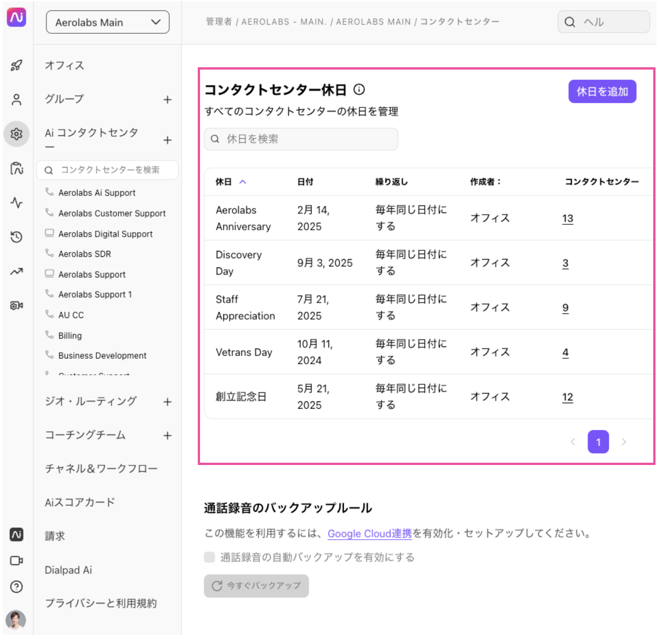
Task: Go to the next holidays page
Action: click(624, 442)
